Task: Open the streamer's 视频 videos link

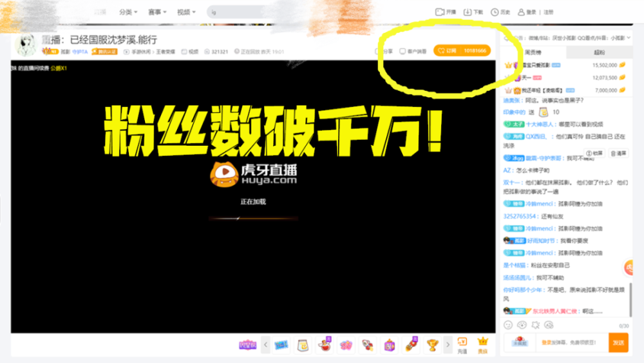Action: pyautogui.click(x=190, y=52)
